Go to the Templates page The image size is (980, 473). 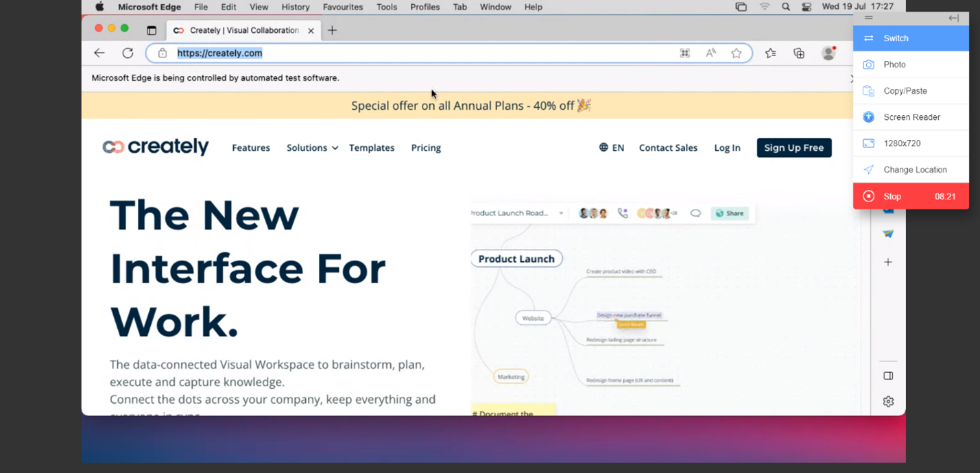click(372, 147)
